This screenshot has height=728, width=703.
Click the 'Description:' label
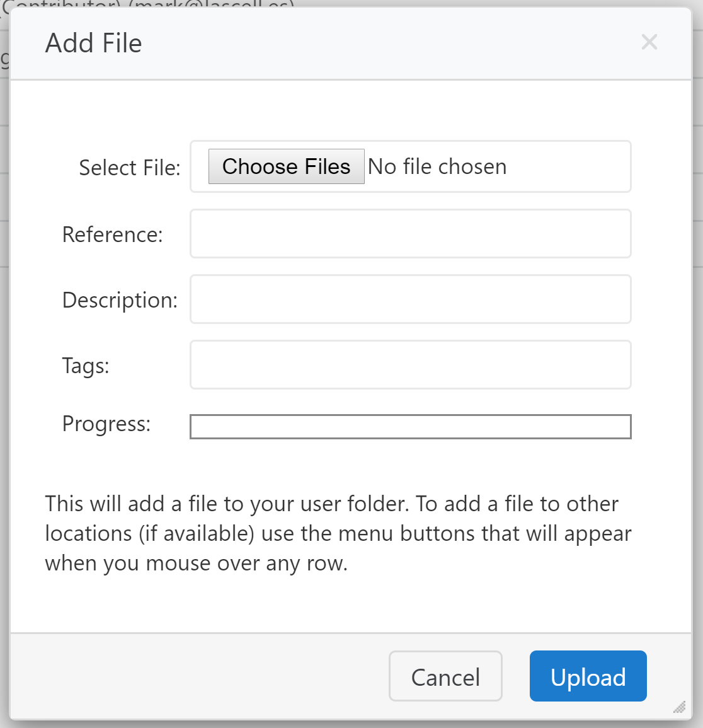coord(120,301)
